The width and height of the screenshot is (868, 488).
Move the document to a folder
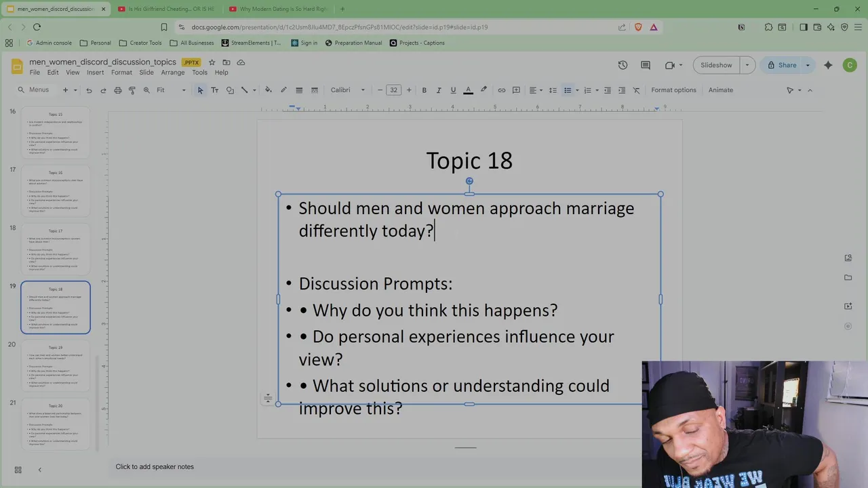[x=226, y=62]
